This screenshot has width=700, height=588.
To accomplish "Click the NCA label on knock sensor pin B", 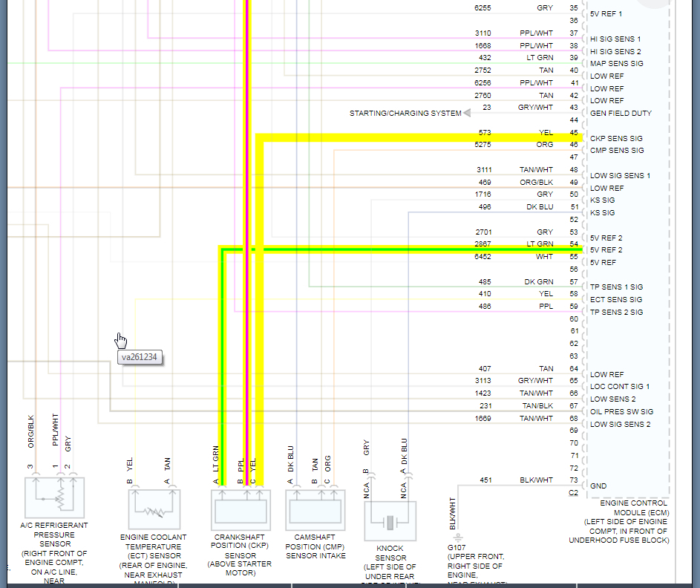I will click(367, 490).
